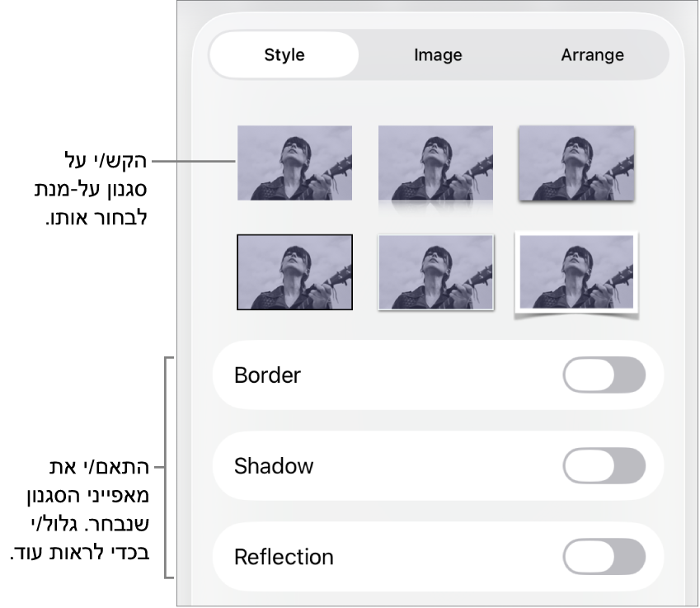Apply the plain image style with no effects
Image resolution: width=700 pixels, height=608 pixels.
[x=294, y=163]
